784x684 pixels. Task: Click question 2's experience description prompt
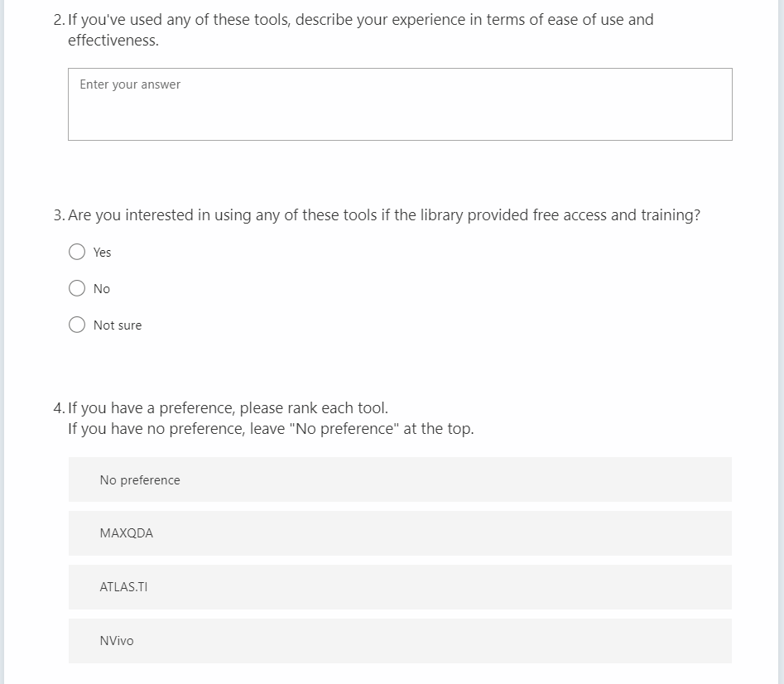point(360,20)
